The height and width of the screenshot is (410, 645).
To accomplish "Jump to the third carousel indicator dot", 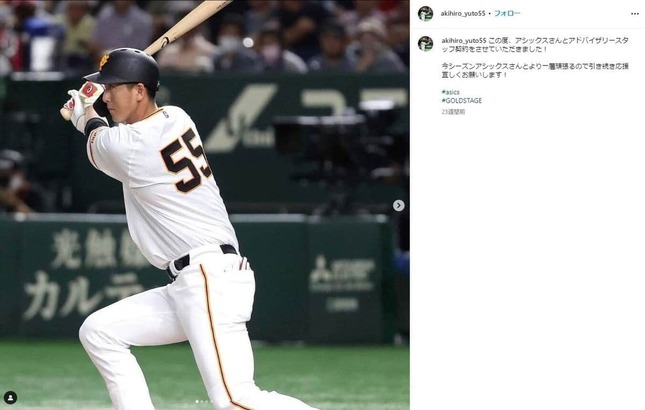I will [x=206, y=401].
